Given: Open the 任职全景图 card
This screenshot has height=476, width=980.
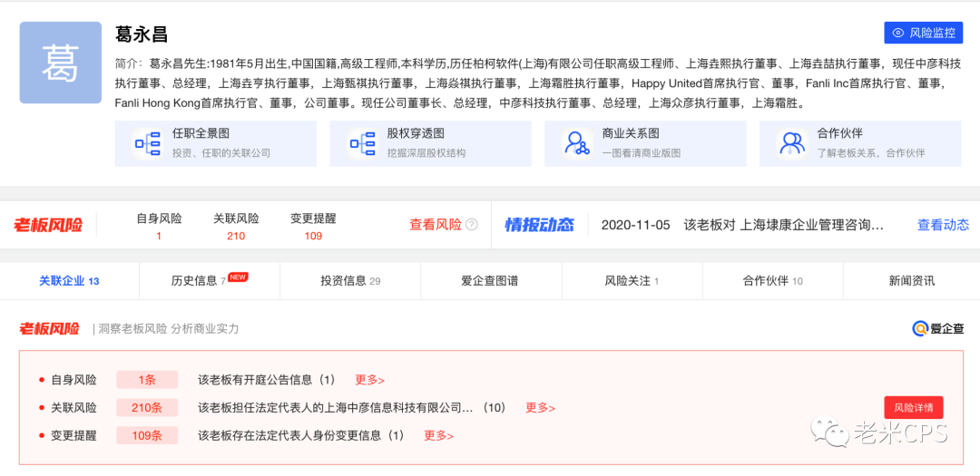Looking at the screenshot, I should click(216, 143).
